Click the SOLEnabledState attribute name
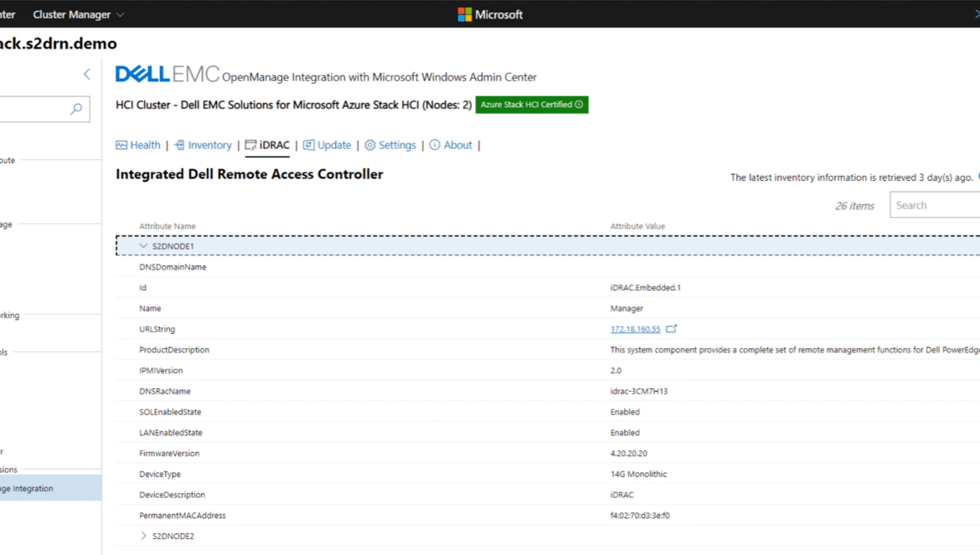This screenshot has width=980, height=555. point(171,412)
